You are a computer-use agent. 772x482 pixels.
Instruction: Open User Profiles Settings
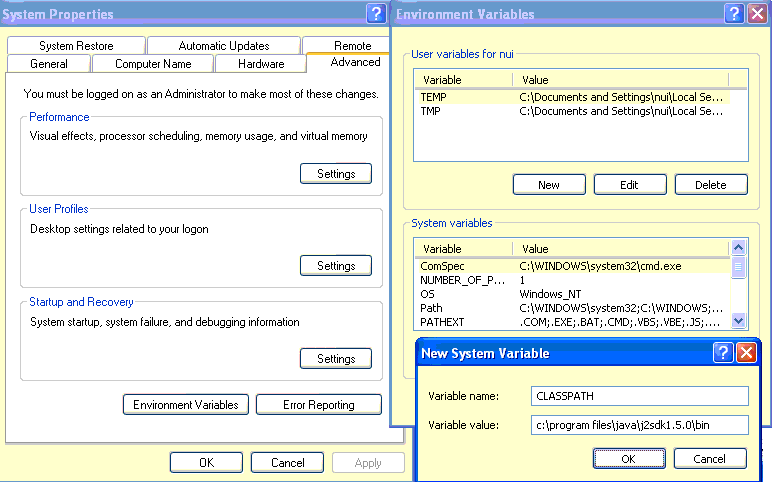coord(336,266)
